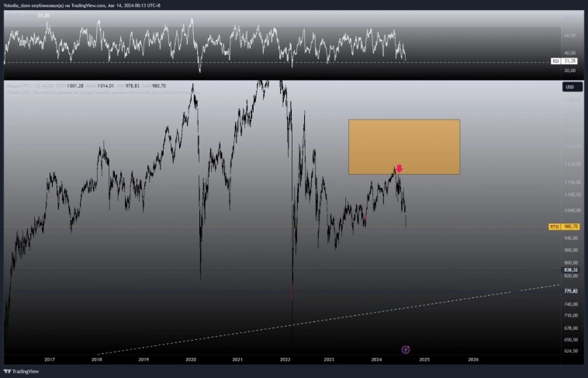Click the price label 775,82

click(x=571, y=291)
